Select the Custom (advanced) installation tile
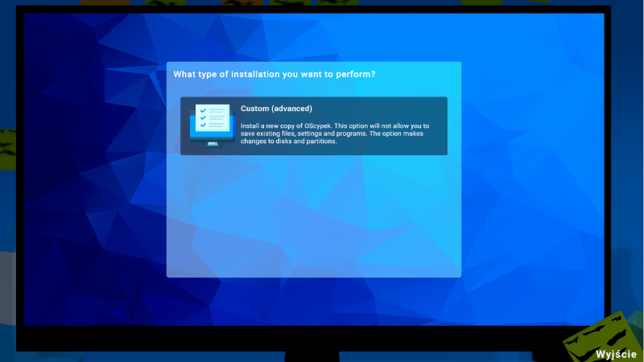 tap(313, 126)
